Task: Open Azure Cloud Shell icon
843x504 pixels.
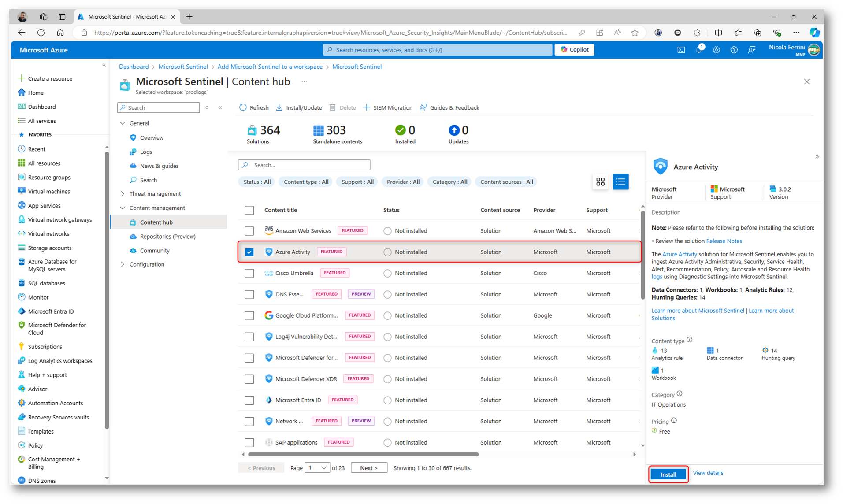Action: tap(681, 50)
